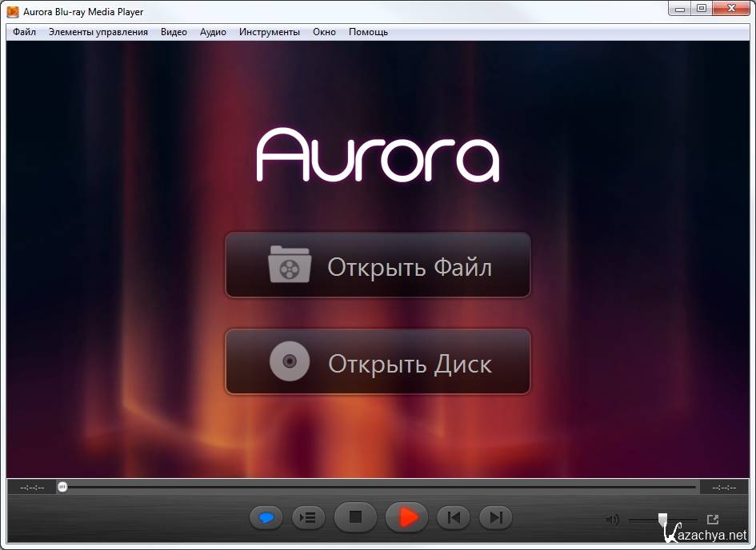Skip to the previous track

(454, 518)
